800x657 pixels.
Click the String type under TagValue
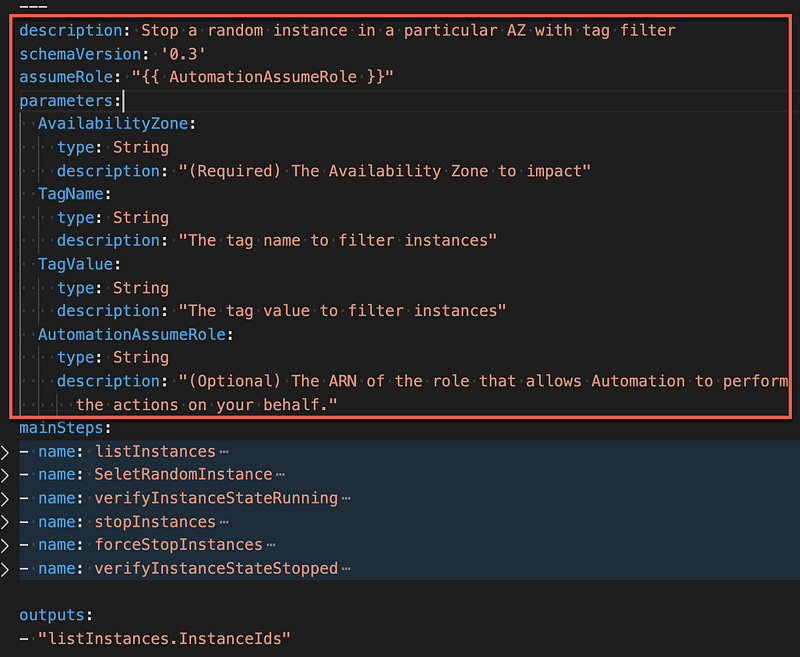point(141,288)
